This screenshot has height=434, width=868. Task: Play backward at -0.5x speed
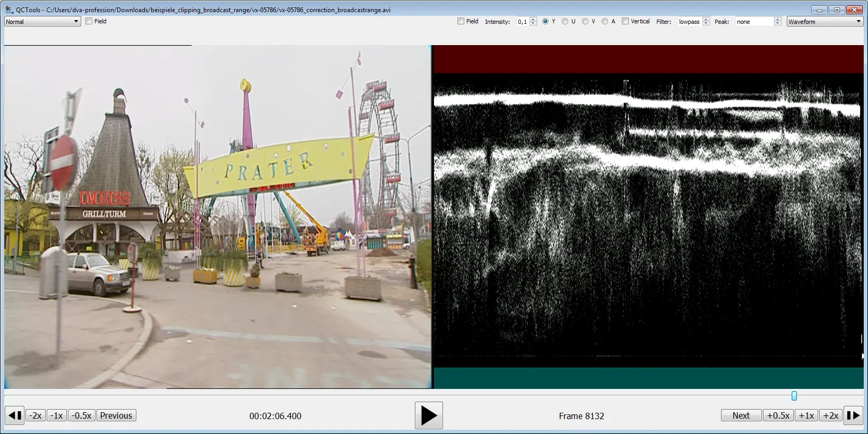(82, 415)
